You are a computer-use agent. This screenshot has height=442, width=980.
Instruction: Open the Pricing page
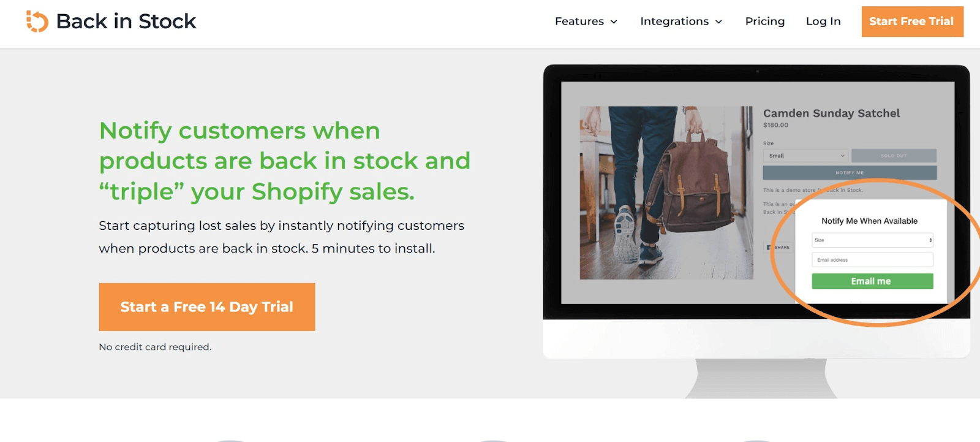[x=765, y=21]
